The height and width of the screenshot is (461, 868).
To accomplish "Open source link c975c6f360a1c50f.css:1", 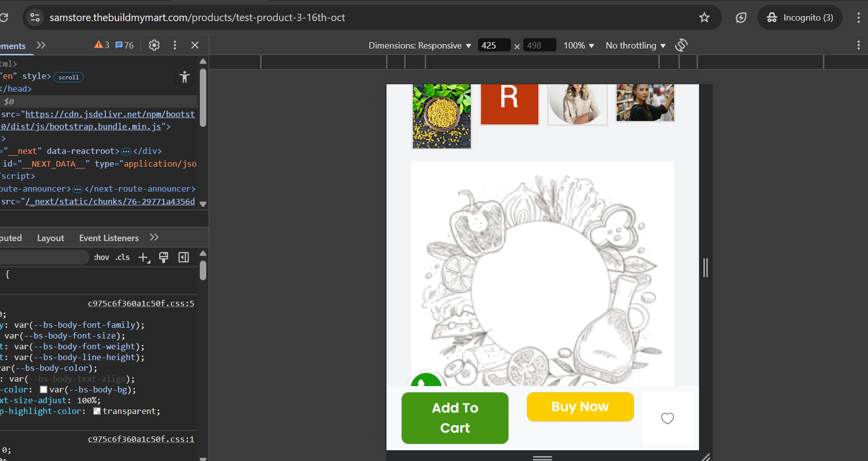I will coord(141,439).
